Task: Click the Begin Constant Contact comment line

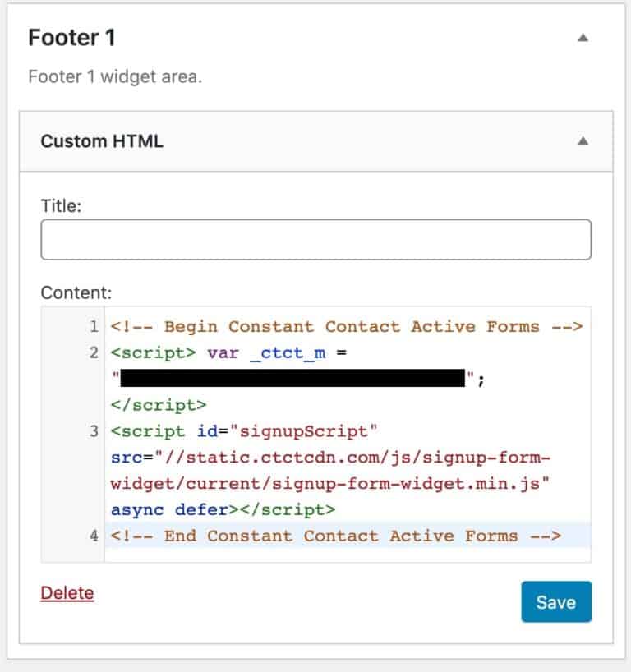Action: tap(345, 326)
